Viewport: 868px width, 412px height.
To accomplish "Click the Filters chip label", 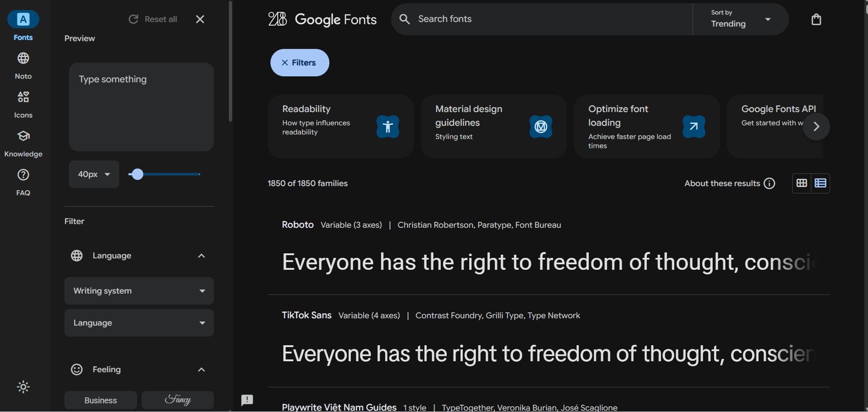I will (x=304, y=63).
